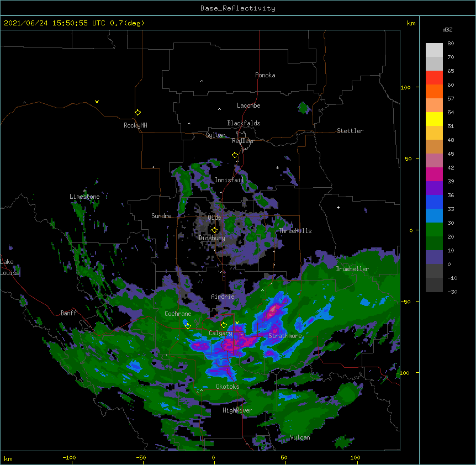Click the purple 10 dBZ legend swatch
The image size is (476, 465).
pos(434,257)
